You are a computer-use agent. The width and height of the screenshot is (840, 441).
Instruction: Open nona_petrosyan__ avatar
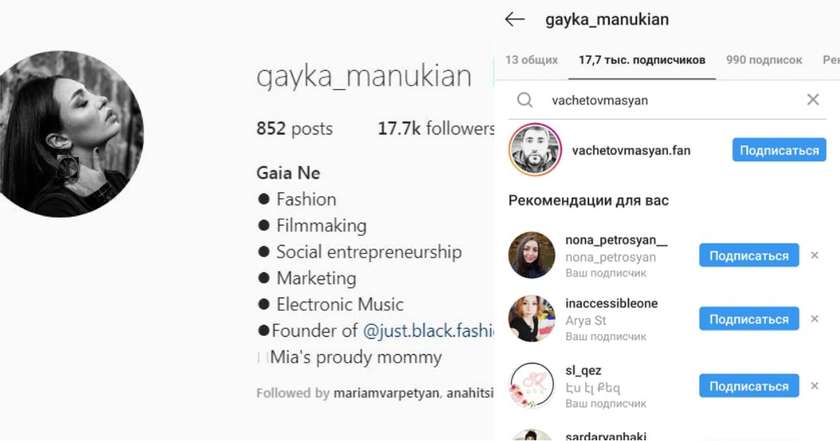[x=531, y=255]
